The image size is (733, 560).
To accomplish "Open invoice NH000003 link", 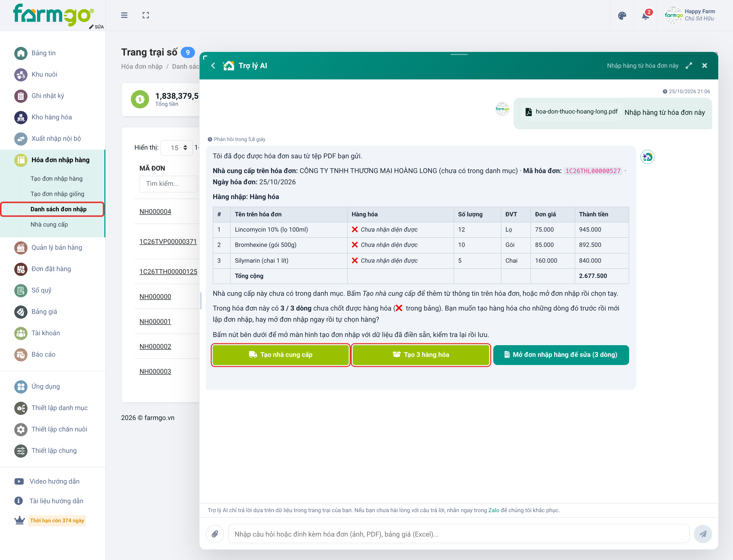I will (155, 371).
